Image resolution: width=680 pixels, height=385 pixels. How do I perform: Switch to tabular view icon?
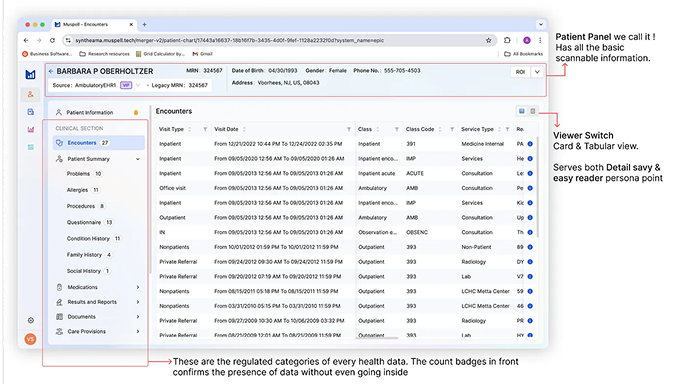533,111
